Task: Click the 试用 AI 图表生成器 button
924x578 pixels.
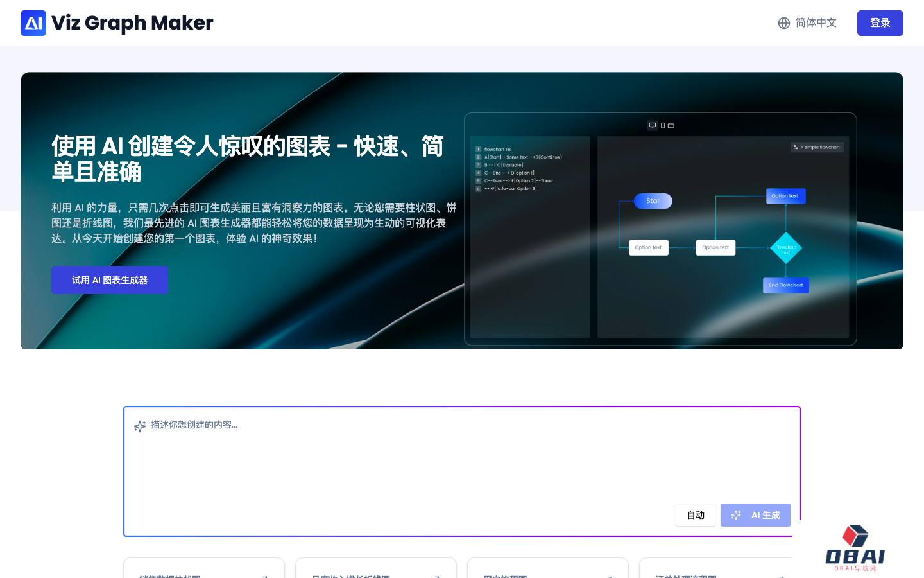Action: 109,280
